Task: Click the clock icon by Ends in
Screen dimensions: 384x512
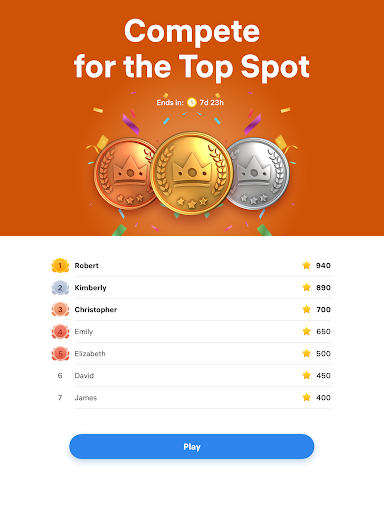Action: [x=192, y=102]
